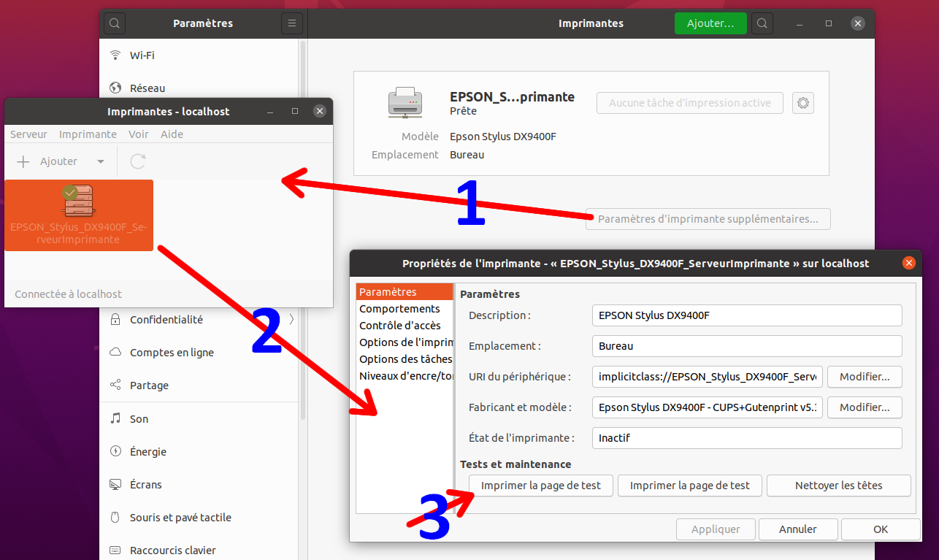Click the 'Tests et maintenance' heading
Viewport: 939px width, 560px height.
(x=516, y=464)
